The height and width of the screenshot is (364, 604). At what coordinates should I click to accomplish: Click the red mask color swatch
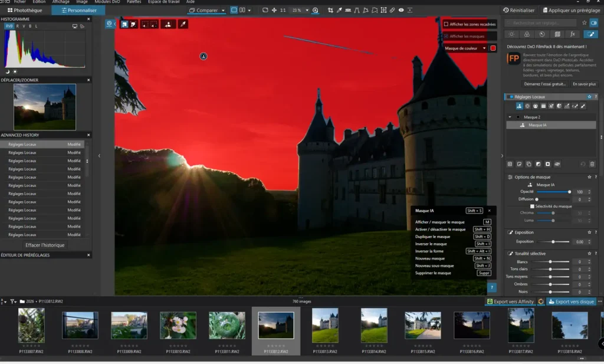point(493,48)
